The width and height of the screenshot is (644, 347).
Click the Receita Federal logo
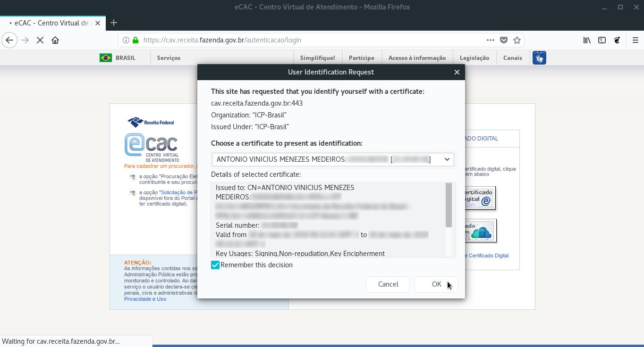pyautogui.click(x=151, y=122)
